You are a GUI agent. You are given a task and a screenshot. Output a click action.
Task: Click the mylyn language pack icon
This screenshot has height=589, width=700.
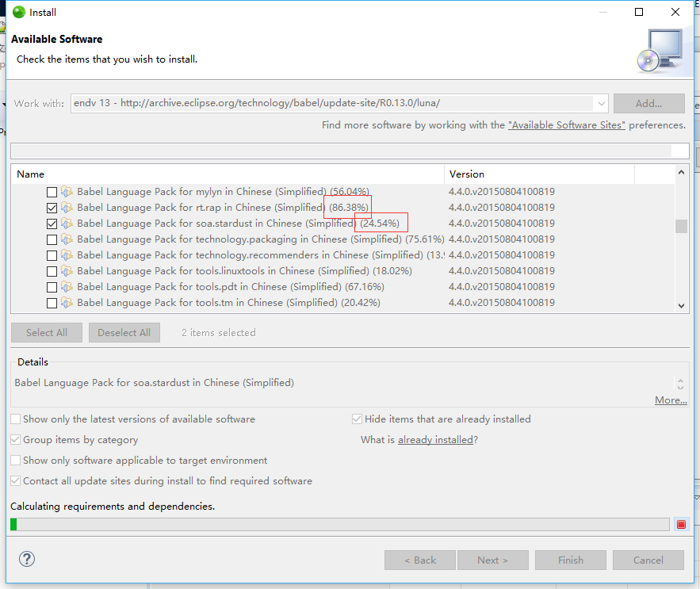67,192
